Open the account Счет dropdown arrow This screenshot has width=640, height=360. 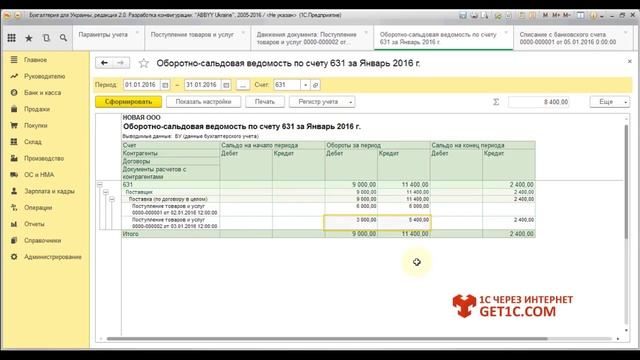[305, 85]
